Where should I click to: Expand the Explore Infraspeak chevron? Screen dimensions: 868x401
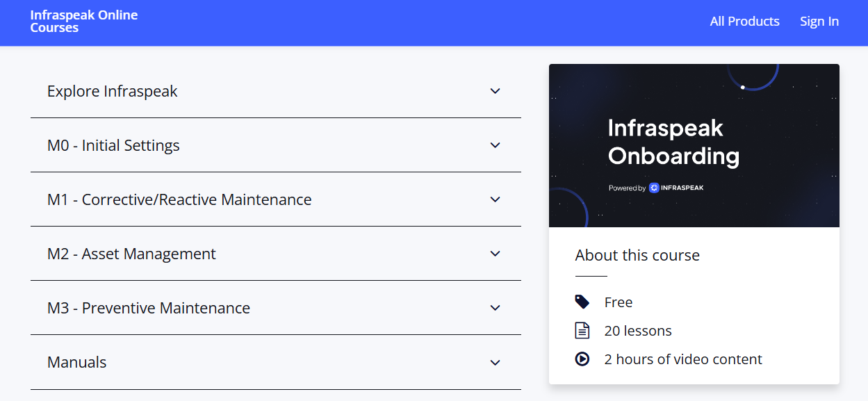(x=496, y=91)
